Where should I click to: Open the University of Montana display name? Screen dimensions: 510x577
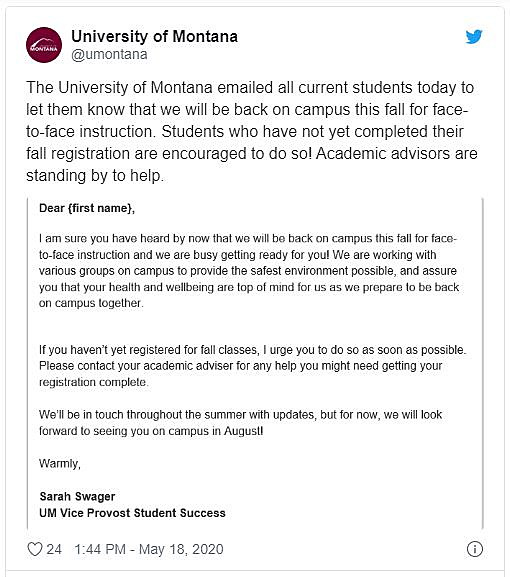coord(155,36)
